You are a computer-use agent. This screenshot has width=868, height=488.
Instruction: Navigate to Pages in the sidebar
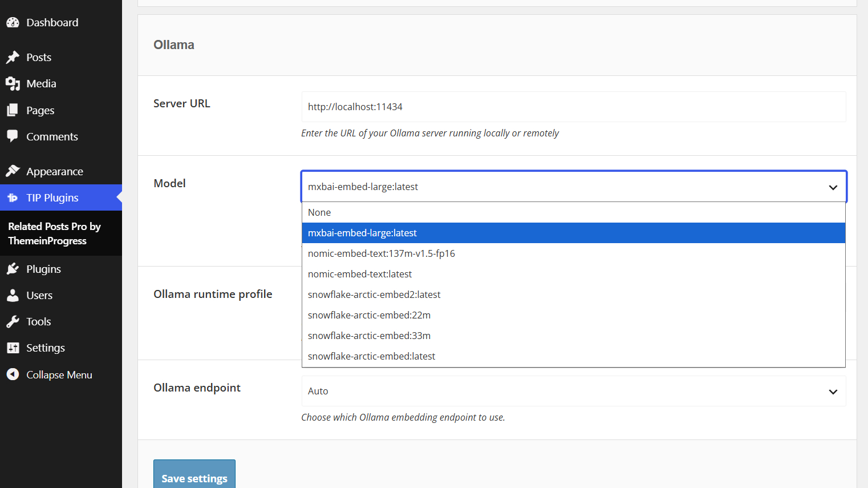point(61,110)
